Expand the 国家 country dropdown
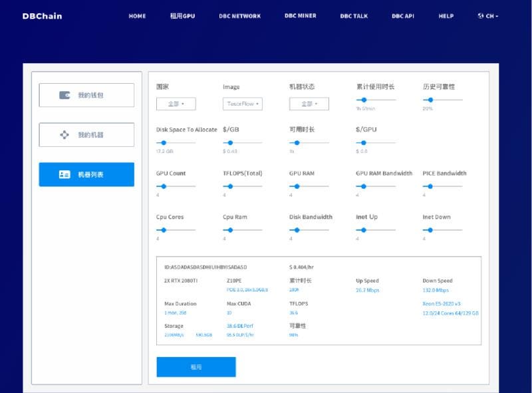 coord(176,104)
